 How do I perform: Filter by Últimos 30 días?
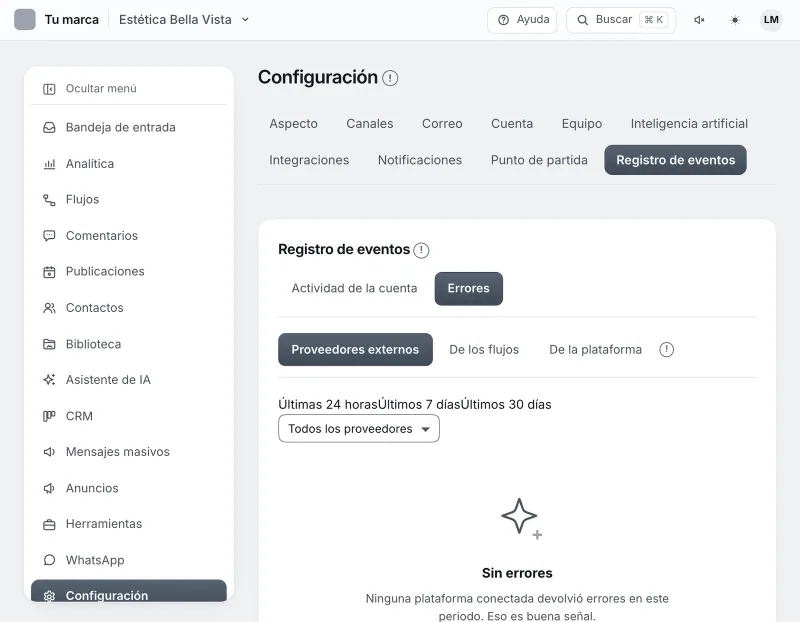pos(506,405)
